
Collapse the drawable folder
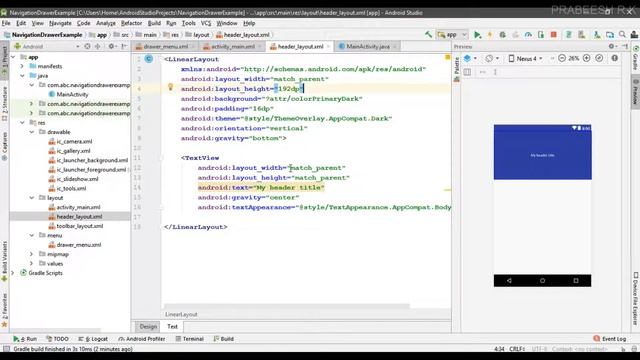coord(32,132)
